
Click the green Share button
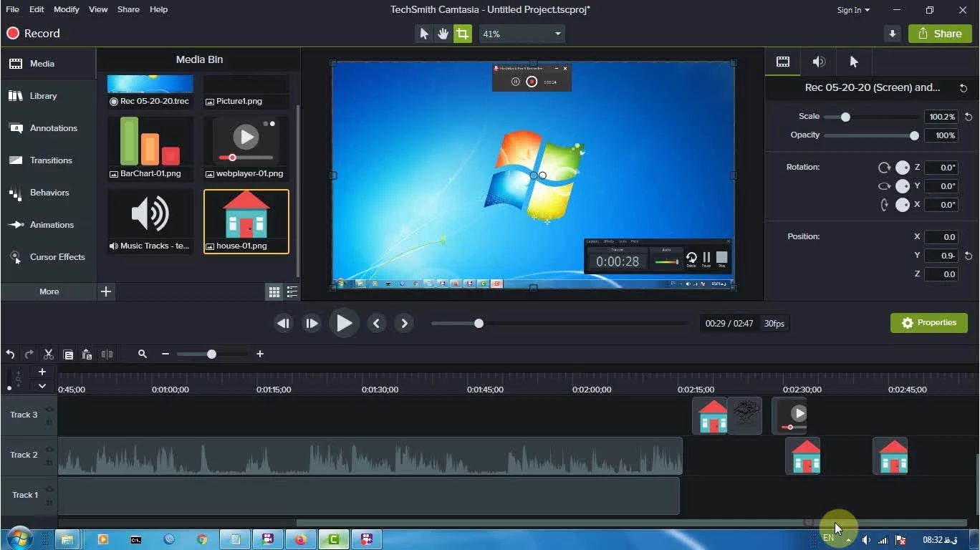point(940,34)
